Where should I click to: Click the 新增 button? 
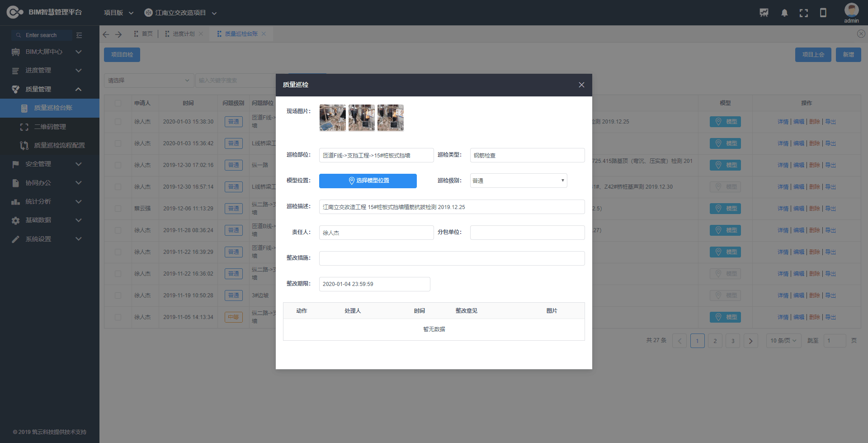(848, 55)
